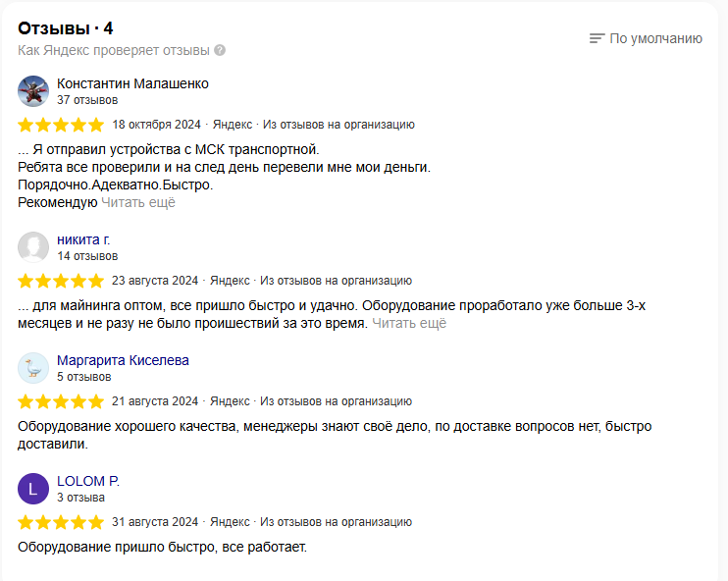Click star rating on Константин's review
The height and width of the screenshot is (581, 728).
(x=61, y=125)
